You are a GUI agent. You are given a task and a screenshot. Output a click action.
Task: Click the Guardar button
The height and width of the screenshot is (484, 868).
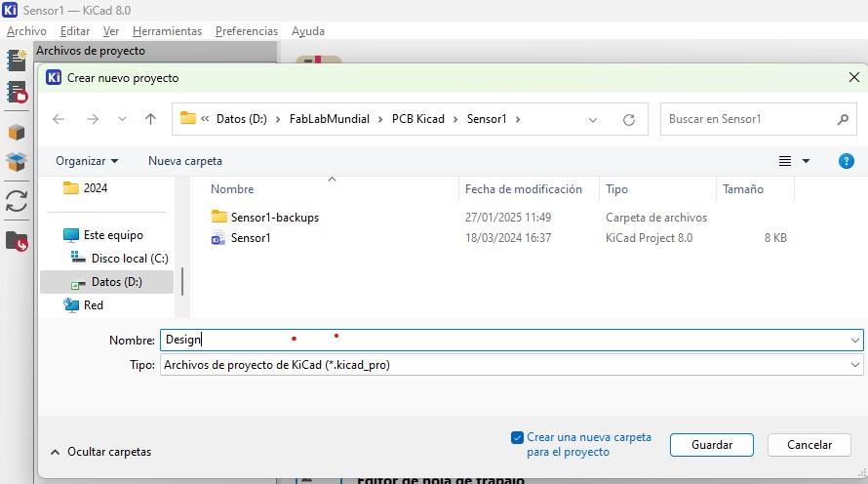711,445
